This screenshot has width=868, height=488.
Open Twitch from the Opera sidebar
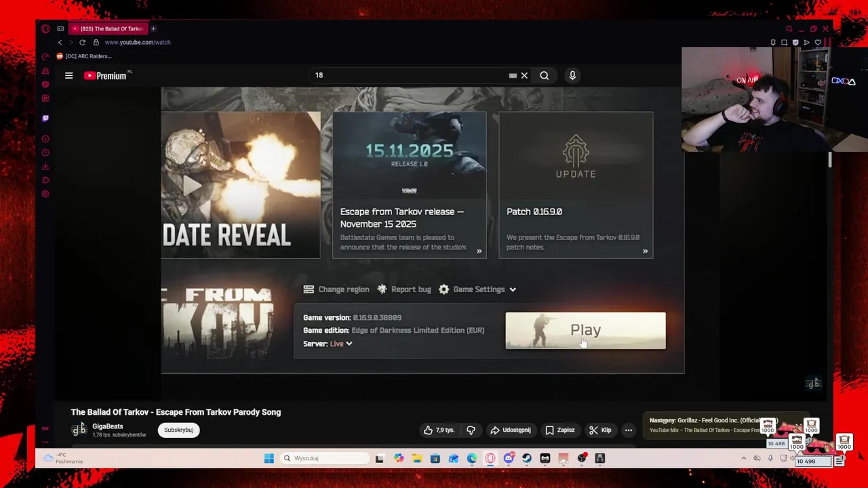coord(45,118)
